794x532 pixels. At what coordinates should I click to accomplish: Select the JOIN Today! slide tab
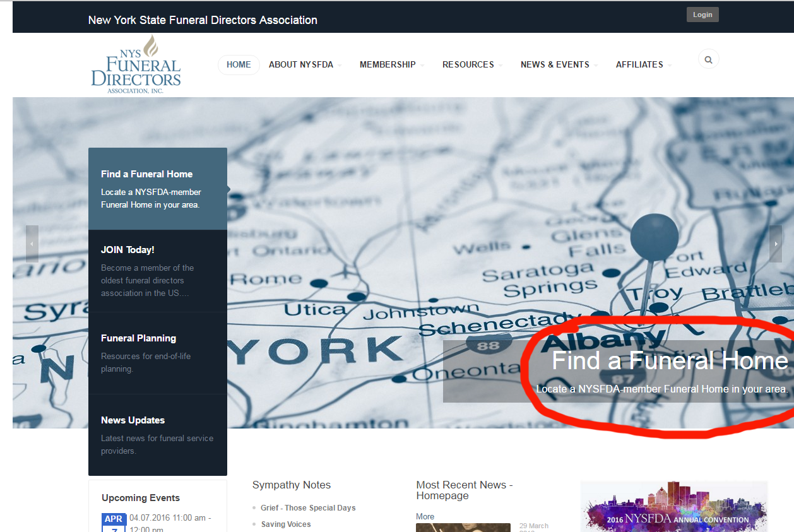(x=158, y=271)
